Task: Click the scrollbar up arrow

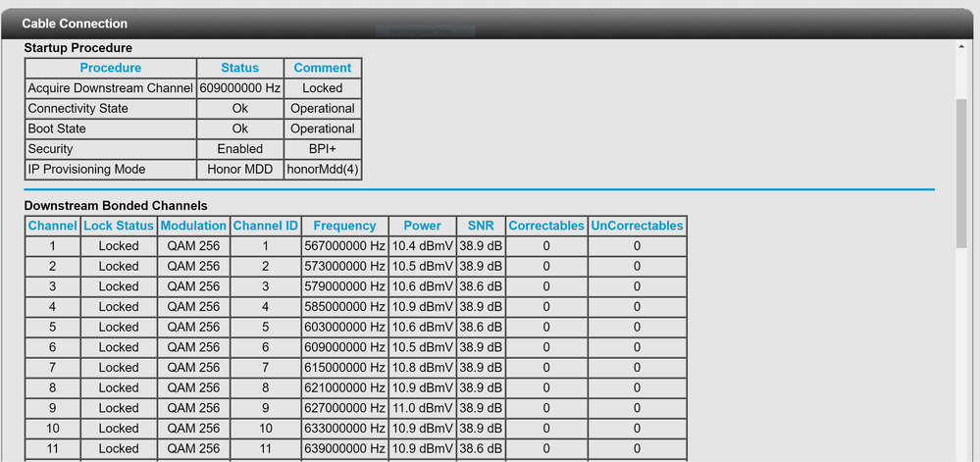Action: pyautogui.click(x=962, y=47)
